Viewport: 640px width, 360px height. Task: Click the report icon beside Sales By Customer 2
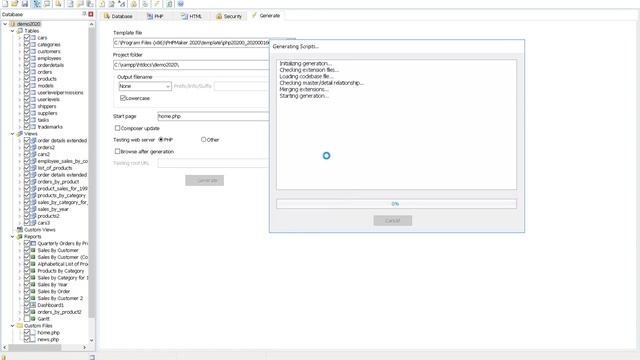point(33,298)
